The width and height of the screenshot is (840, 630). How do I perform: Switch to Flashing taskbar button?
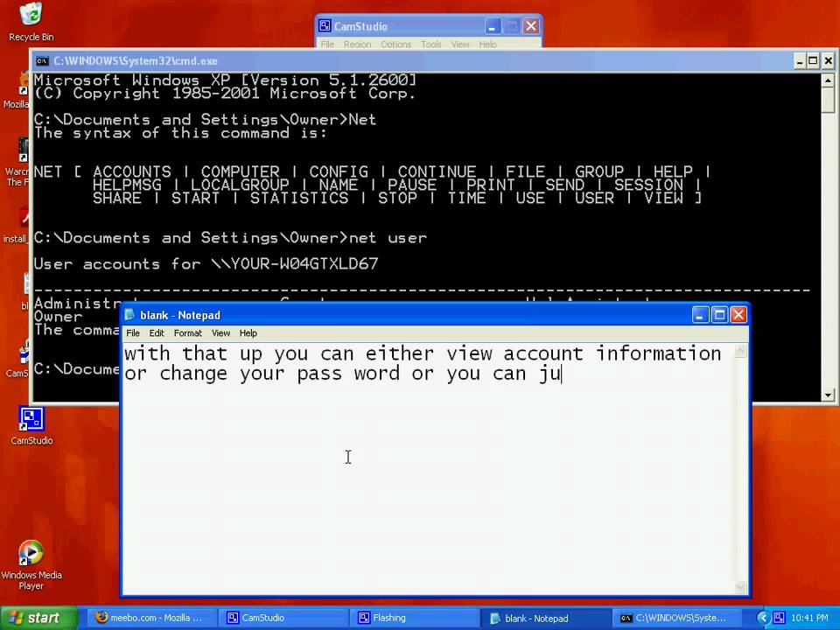pyautogui.click(x=415, y=618)
